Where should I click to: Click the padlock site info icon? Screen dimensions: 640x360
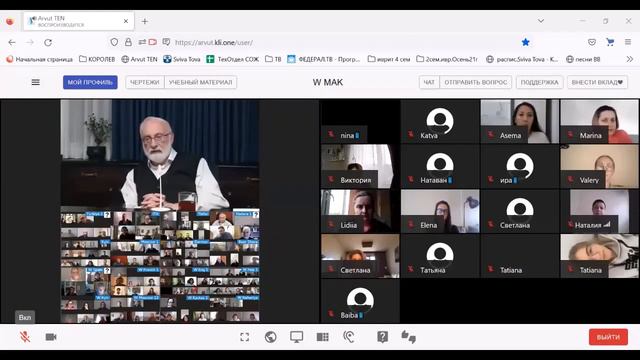point(128,42)
